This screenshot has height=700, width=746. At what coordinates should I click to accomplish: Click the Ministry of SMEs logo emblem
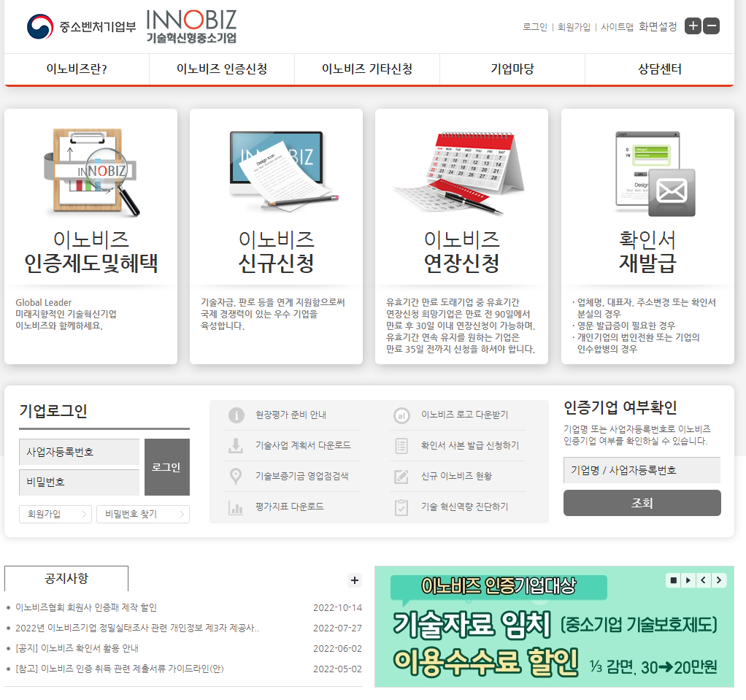(40, 27)
